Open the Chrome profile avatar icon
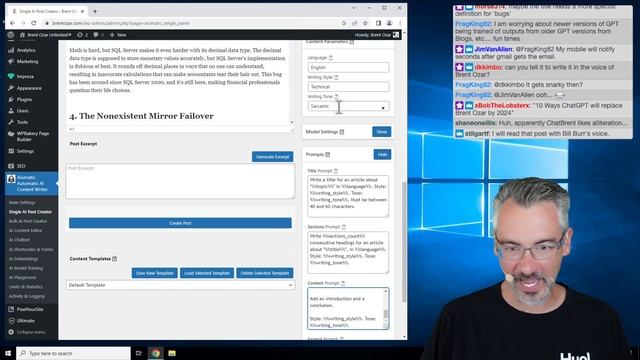Image resolution: width=640 pixels, height=360 pixels. (x=389, y=23)
